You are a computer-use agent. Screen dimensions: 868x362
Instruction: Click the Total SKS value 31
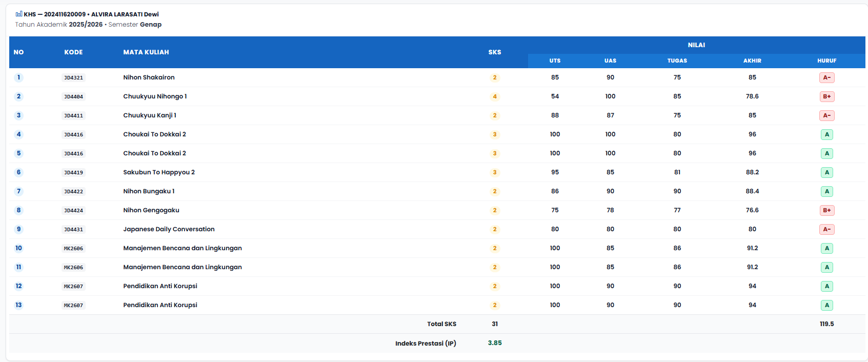coord(495,324)
